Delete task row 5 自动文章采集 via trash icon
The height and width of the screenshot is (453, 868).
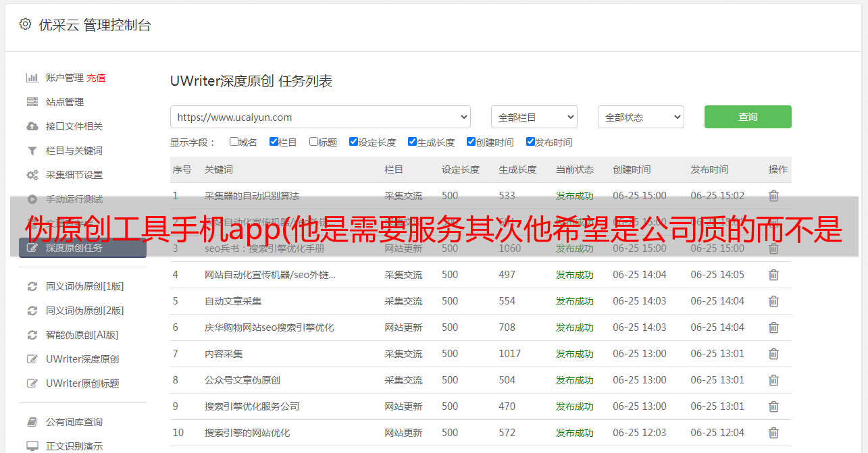773,301
